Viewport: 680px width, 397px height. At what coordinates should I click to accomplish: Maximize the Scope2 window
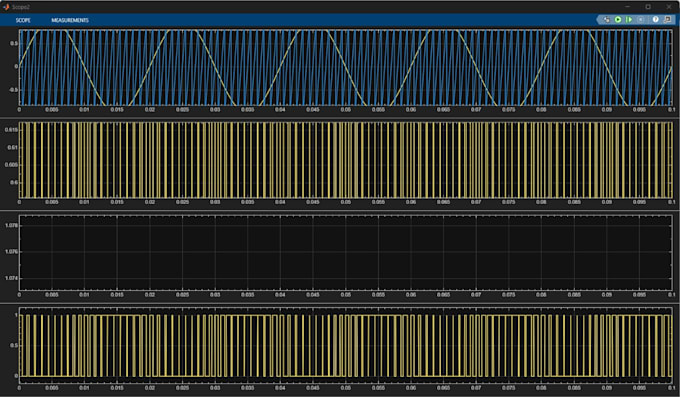(648, 7)
